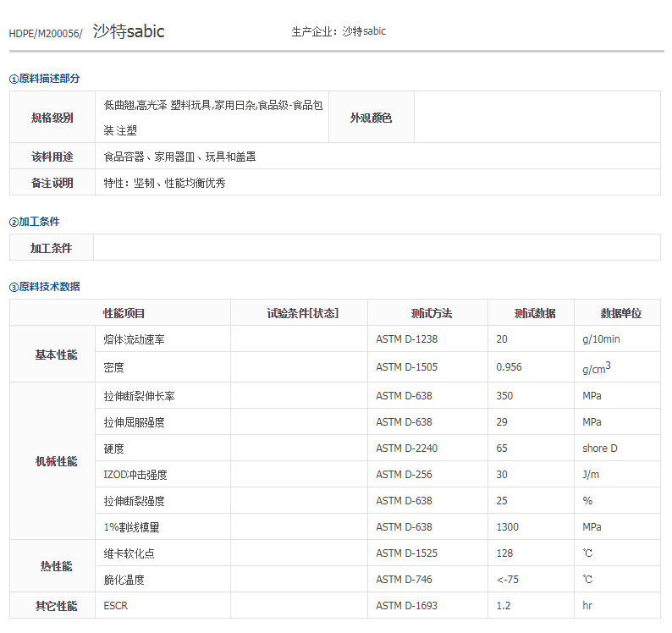
Task: Click the J/m unit cell
Action: click(617, 475)
